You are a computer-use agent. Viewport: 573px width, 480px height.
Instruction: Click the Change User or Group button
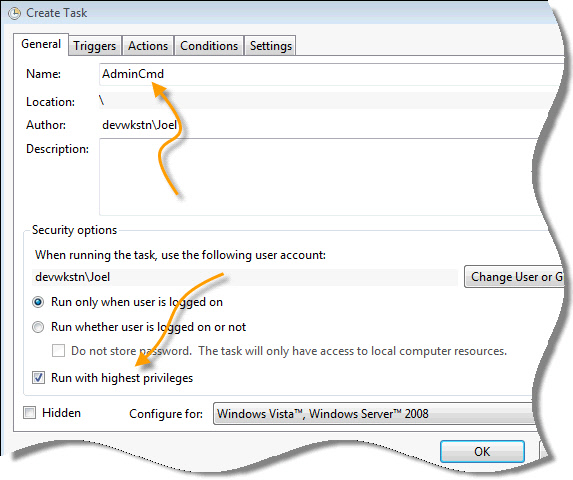coord(514,277)
